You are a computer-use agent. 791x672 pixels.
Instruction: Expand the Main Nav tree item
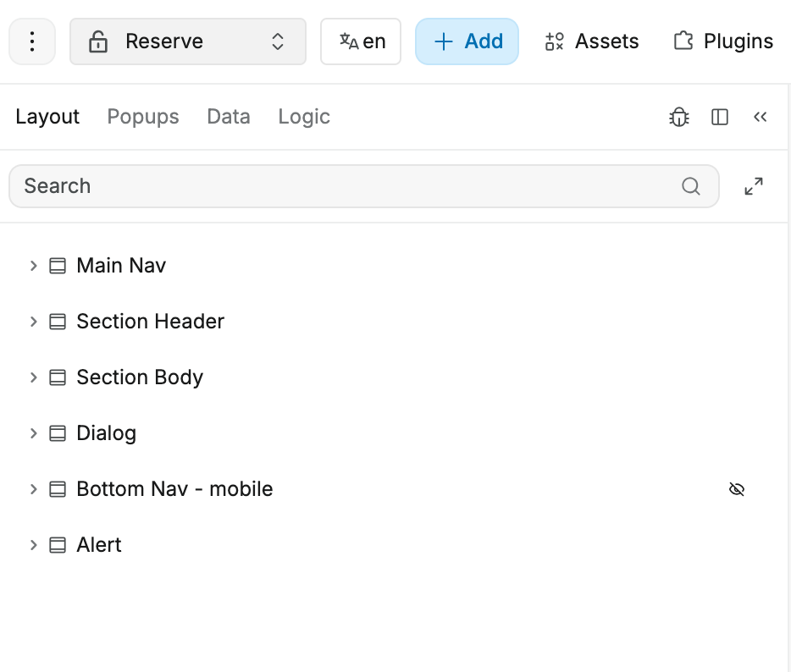click(x=34, y=266)
